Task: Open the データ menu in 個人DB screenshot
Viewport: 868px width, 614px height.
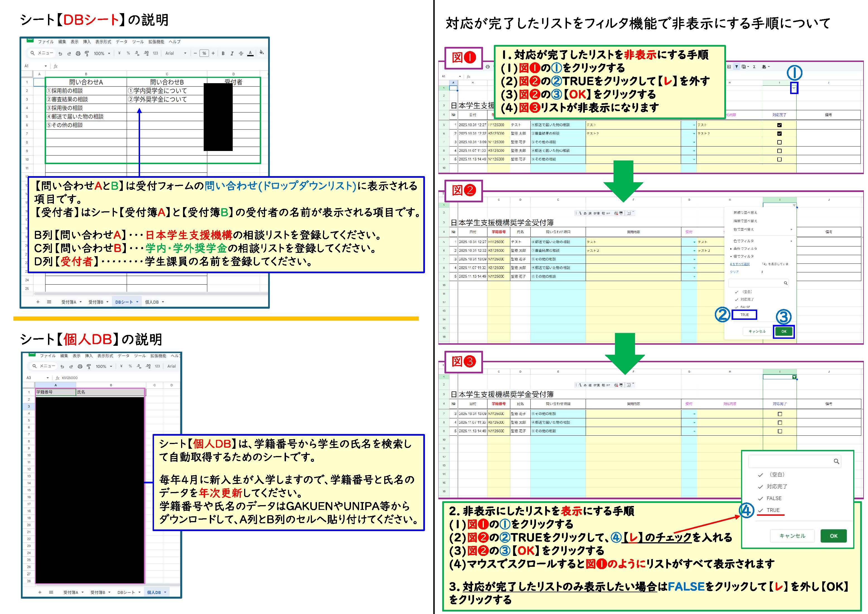Action: tap(123, 356)
